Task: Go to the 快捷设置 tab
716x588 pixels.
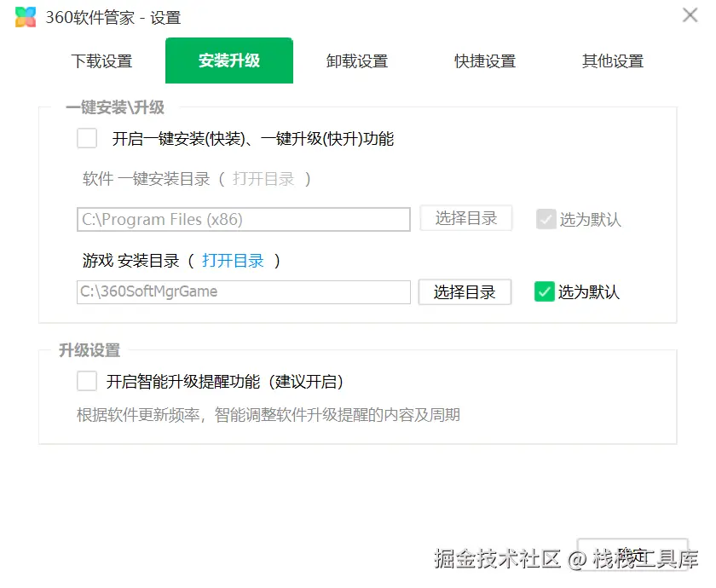Action: (x=485, y=61)
